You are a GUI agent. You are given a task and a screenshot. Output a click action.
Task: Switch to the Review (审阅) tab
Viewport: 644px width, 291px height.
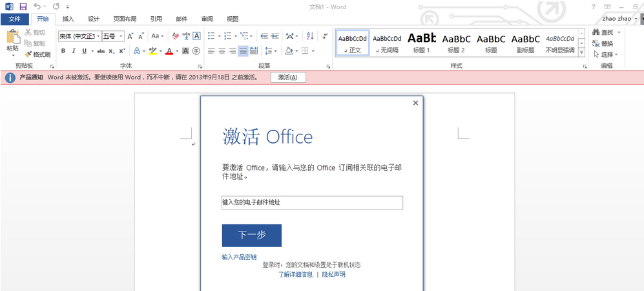pos(207,19)
